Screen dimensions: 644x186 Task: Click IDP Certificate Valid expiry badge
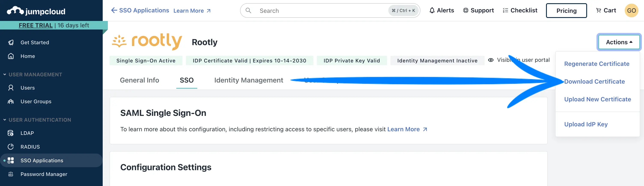coord(249,61)
